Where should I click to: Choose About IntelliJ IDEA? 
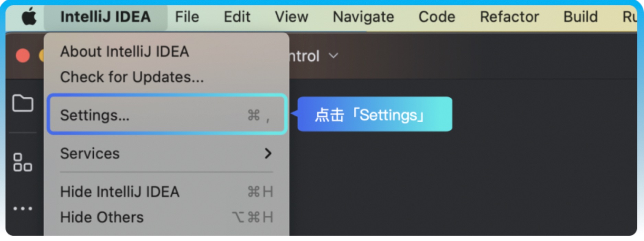click(x=124, y=51)
